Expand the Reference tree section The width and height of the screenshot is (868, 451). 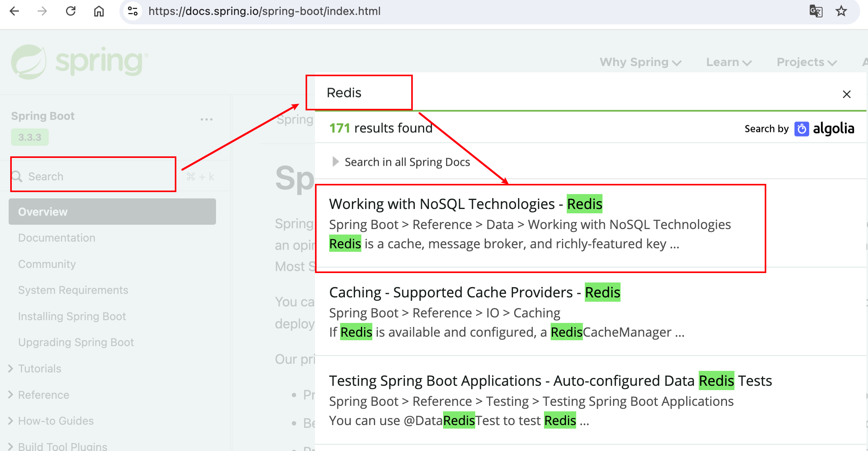click(x=11, y=395)
